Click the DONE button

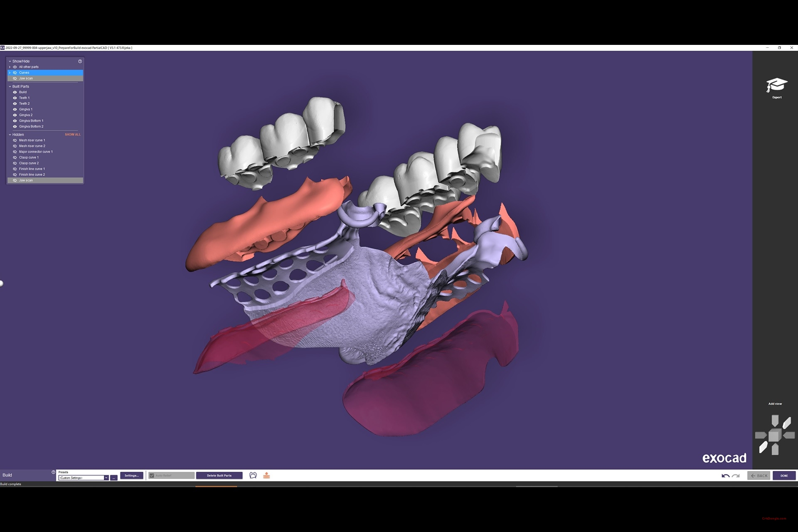click(784, 475)
